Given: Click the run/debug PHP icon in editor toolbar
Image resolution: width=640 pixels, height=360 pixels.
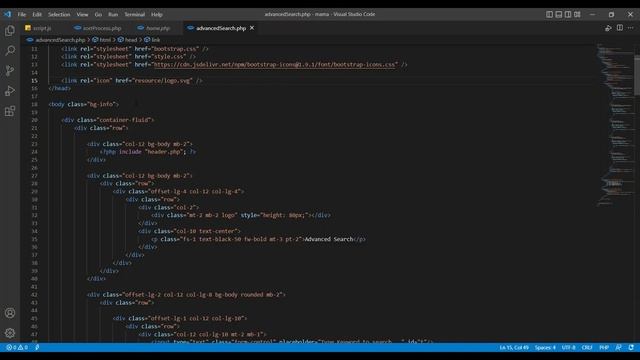Looking at the screenshot, I should tap(608, 28).
